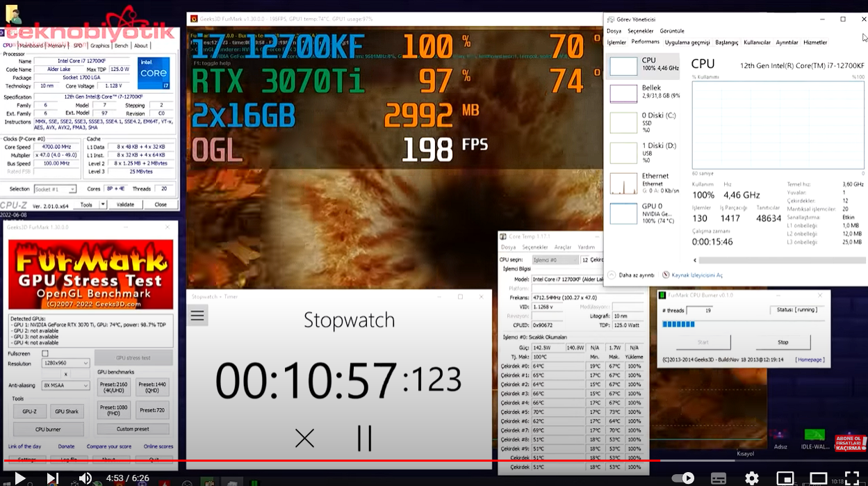Open Resolution 1280x960 dropdown in FurMark
The width and height of the screenshot is (868, 486).
pos(65,363)
